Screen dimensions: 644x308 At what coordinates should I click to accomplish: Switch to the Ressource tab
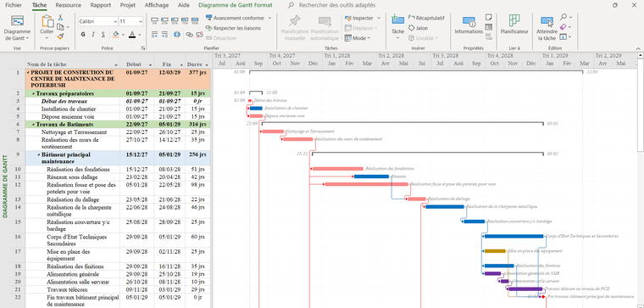coord(68,5)
